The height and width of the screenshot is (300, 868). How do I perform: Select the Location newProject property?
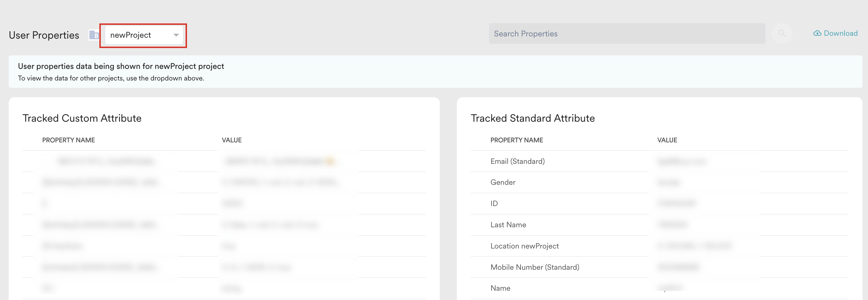point(524,246)
